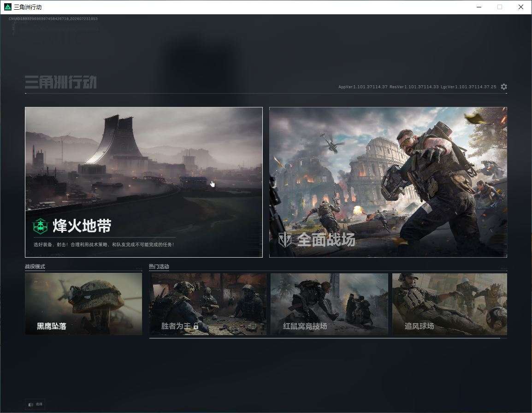Screen dimensions: 532x413
Task: Click the 选好装备 description line under 烽火地带
Action: (x=104, y=244)
